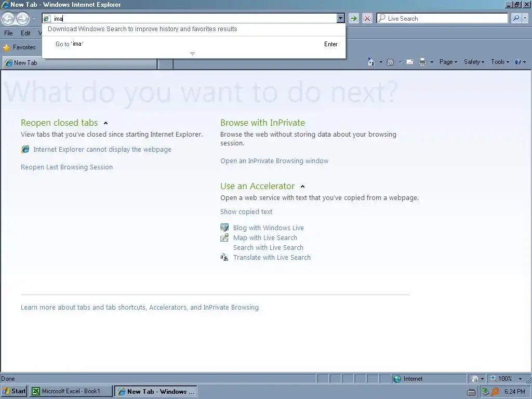532x399 pixels.
Task: Collapse the Reopen closed tabs section
Action: (x=105, y=123)
